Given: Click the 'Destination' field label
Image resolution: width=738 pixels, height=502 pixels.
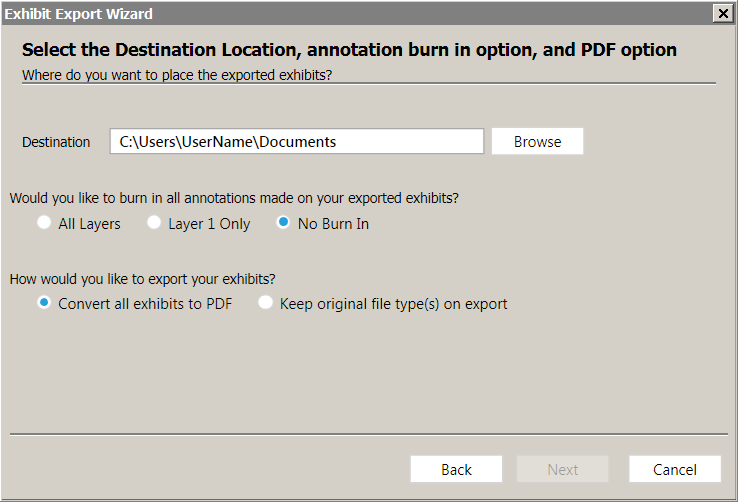Looking at the screenshot, I should (x=56, y=142).
